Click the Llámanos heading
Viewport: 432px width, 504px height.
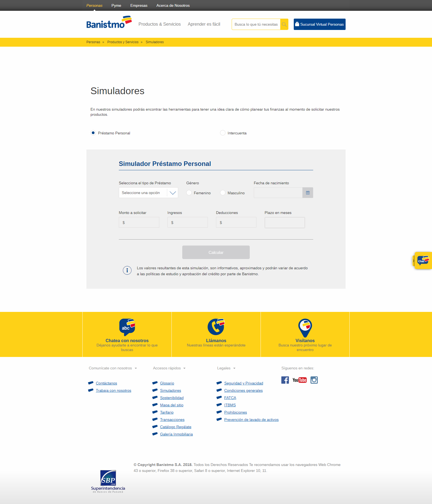[x=216, y=340]
